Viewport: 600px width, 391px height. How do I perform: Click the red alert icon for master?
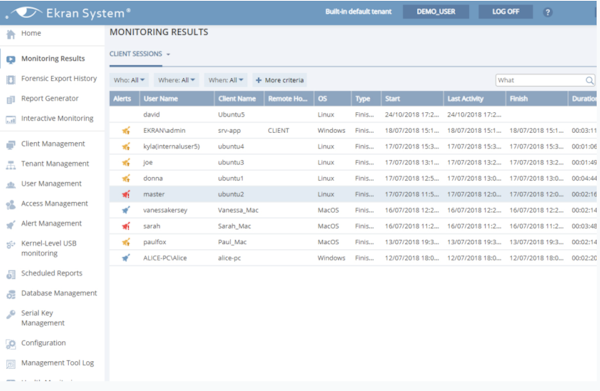[x=126, y=194]
